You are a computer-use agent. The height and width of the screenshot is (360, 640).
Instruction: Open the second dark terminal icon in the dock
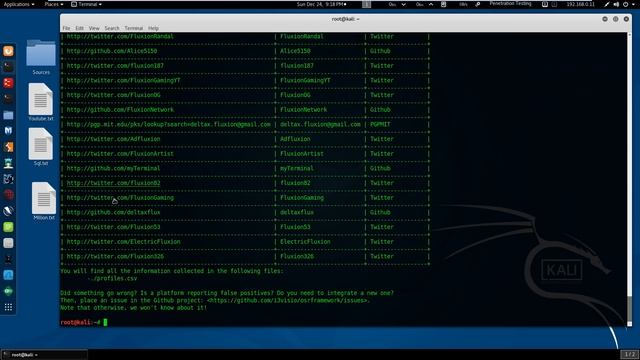[x=8, y=99]
